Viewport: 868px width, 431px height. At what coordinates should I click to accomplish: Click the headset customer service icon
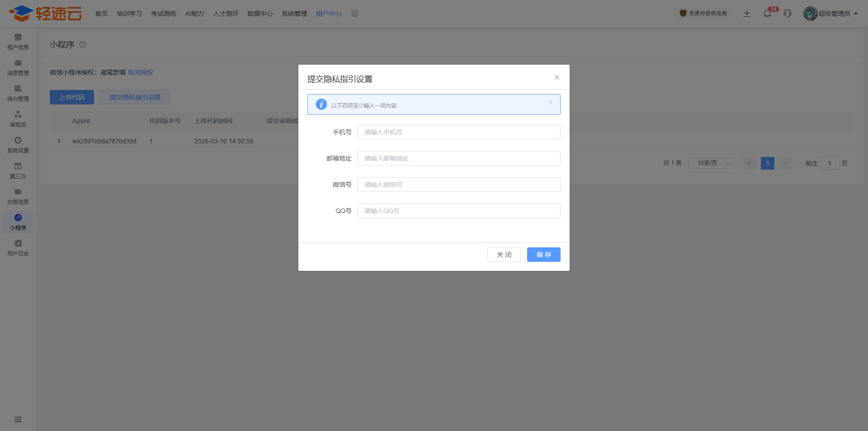(x=788, y=14)
